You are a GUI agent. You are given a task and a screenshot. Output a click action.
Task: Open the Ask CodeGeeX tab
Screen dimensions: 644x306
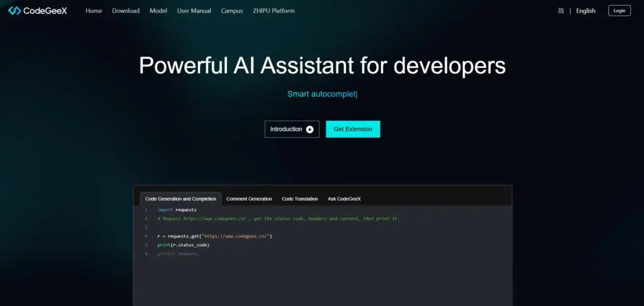pos(344,199)
